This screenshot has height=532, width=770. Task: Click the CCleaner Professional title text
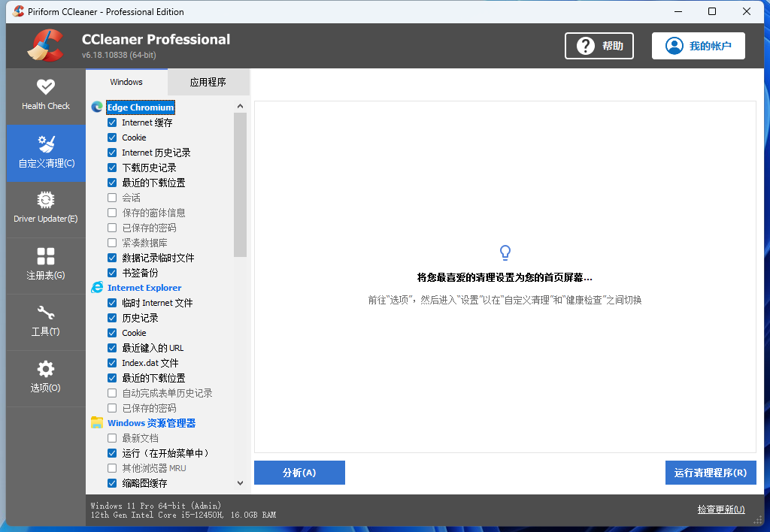pyautogui.click(x=156, y=39)
